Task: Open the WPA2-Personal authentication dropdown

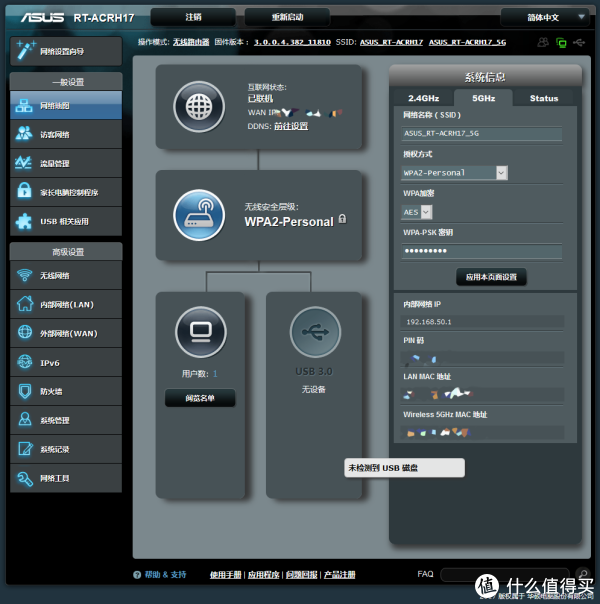Action: tap(454, 173)
